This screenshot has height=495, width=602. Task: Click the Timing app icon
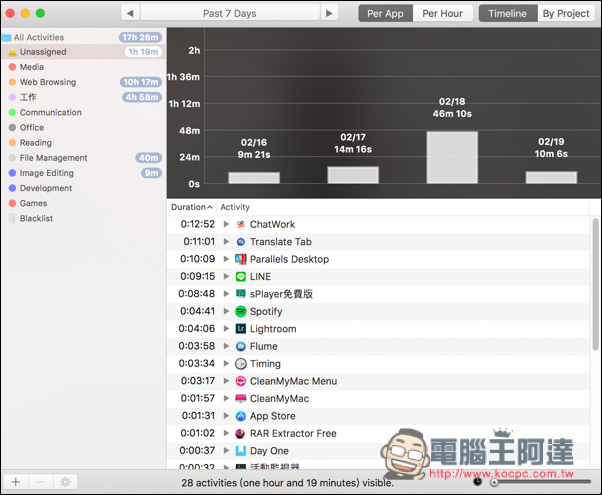click(241, 364)
